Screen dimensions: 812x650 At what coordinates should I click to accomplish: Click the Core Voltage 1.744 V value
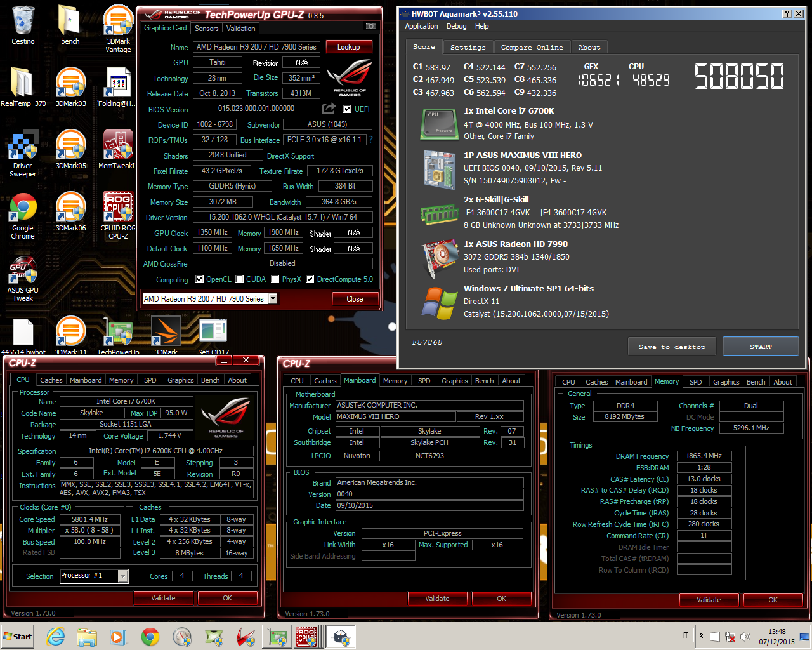169,435
